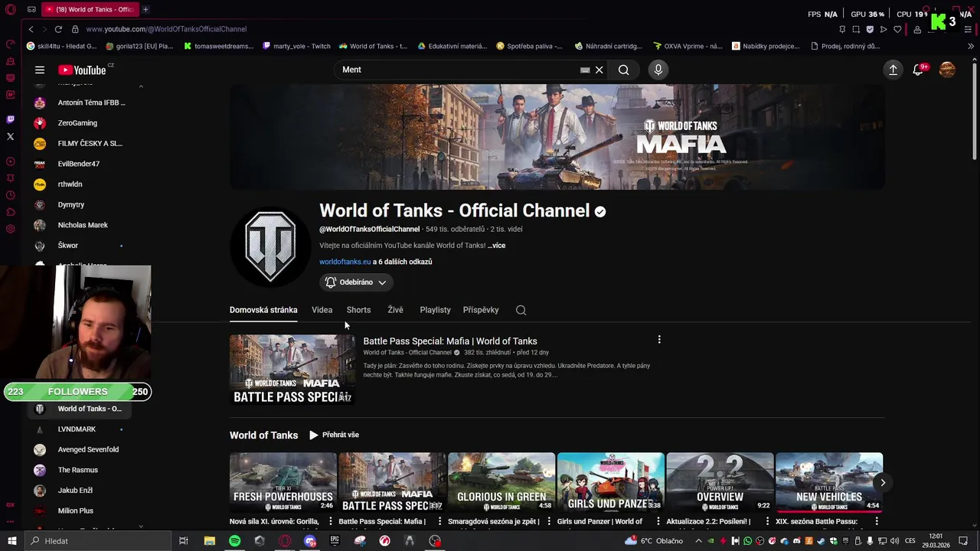Click the search magnifier button next to 'Ment'
The width and height of the screenshot is (980, 551).
[x=624, y=70]
